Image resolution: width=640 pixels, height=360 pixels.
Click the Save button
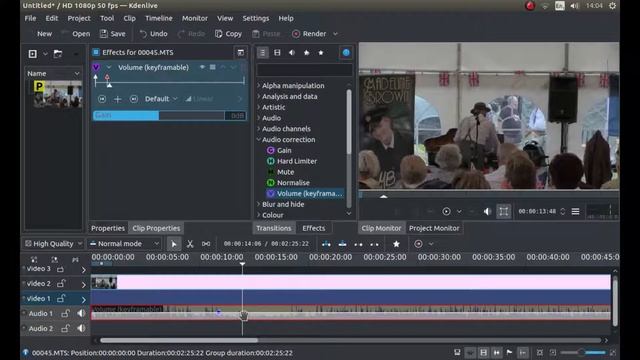click(x=113, y=34)
